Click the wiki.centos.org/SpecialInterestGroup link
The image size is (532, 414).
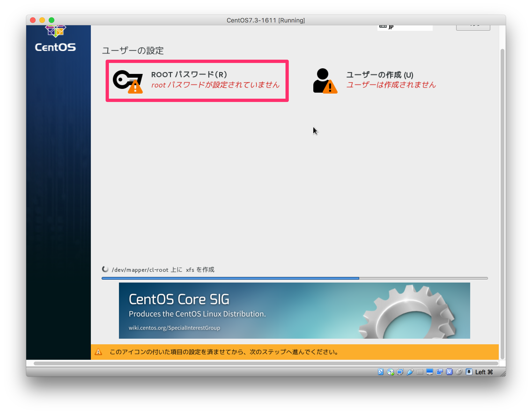click(x=174, y=328)
